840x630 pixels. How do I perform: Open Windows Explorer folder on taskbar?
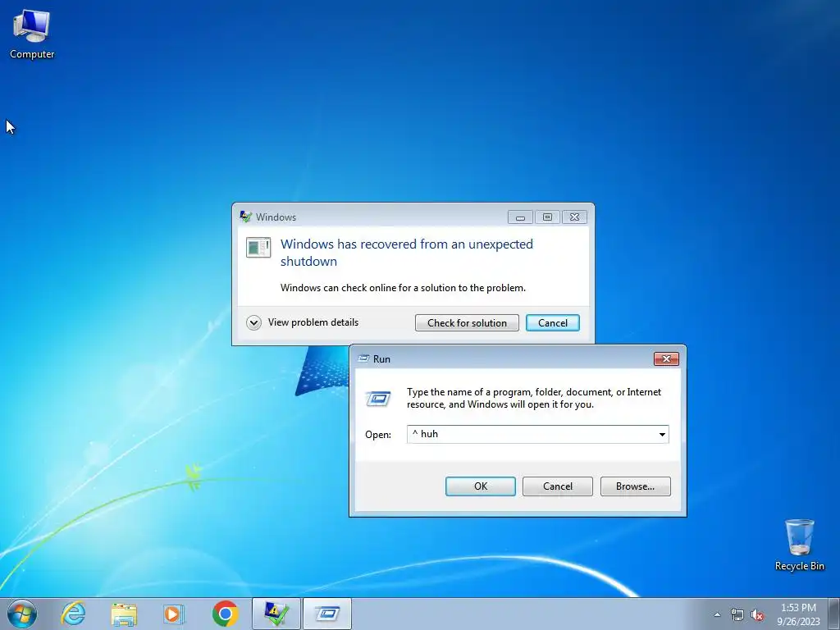pos(124,614)
